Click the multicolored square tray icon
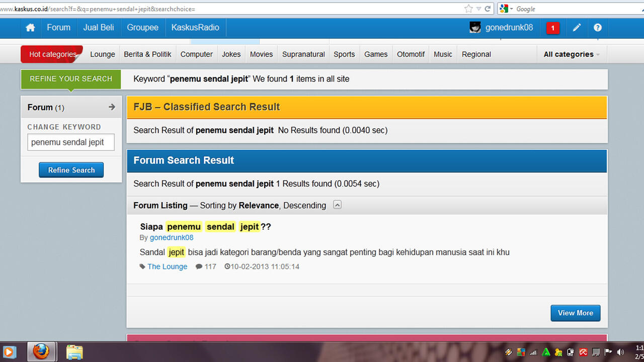The height and width of the screenshot is (362, 644). (521, 352)
